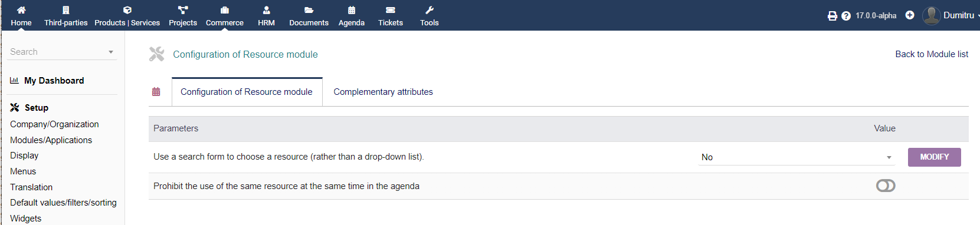Viewport: 980px width, 225px height.
Task: Open the Dumitru user dropdown
Action: click(x=950, y=15)
